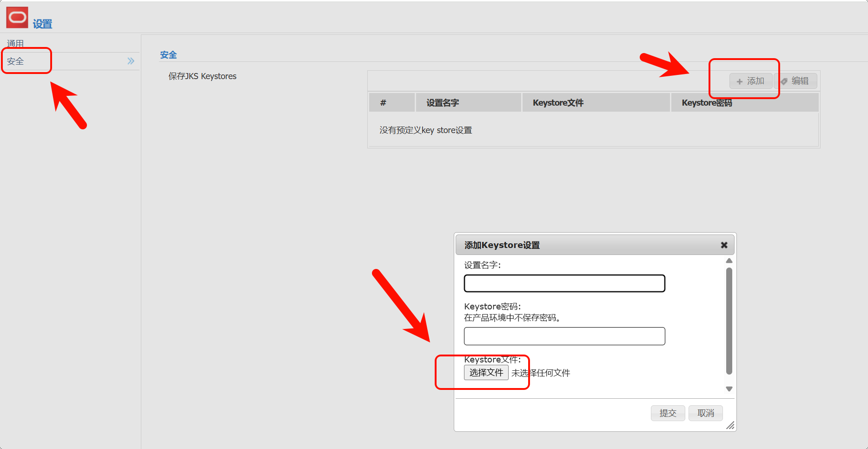Click the red Oracle logo icon
Image resolution: width=868 pixels, height=449 pixels.
tap(17, 18)
